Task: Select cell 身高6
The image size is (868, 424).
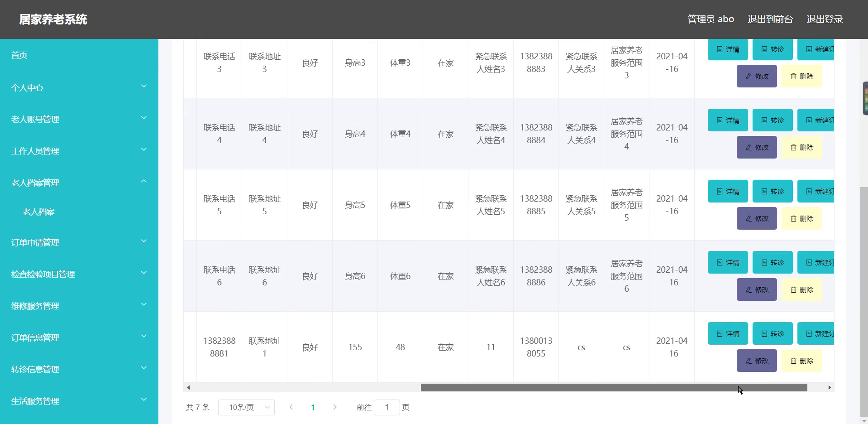Action: [355, 276]
